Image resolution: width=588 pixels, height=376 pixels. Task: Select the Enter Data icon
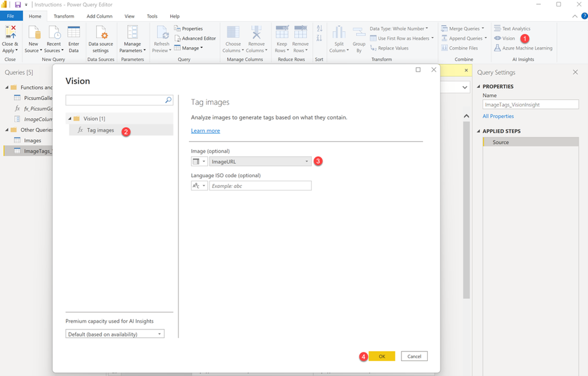pyautogui.click(x=74, y=32)
